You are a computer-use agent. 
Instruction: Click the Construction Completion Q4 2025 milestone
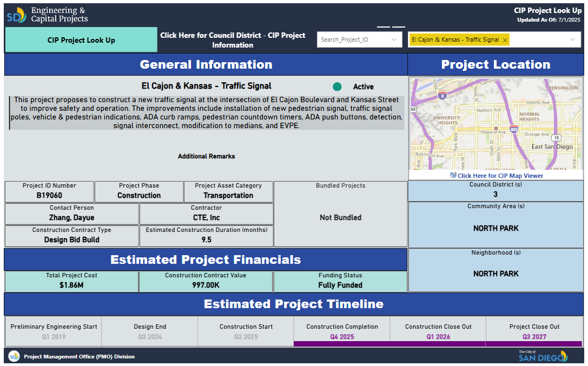pos(342,331)
